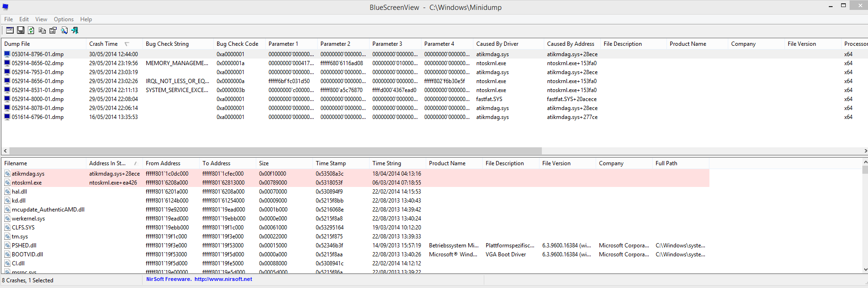Open the File menu
Screen dimensions: 868x288
[8, 19]
